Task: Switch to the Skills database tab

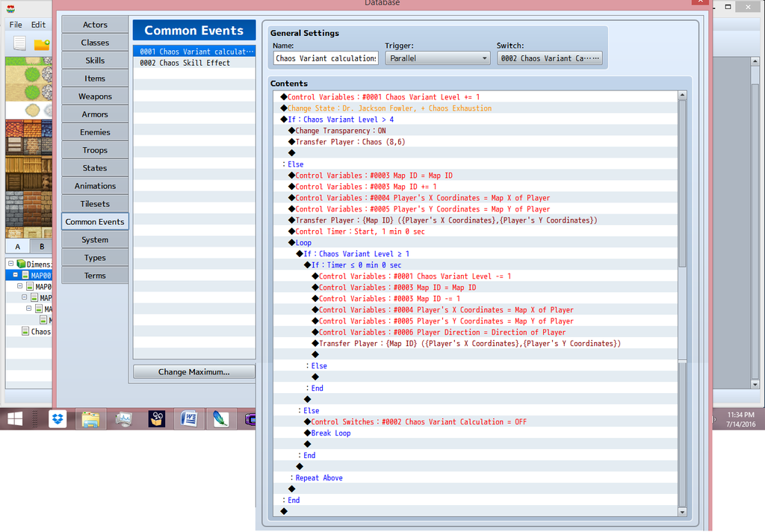Action: (95, 61)
